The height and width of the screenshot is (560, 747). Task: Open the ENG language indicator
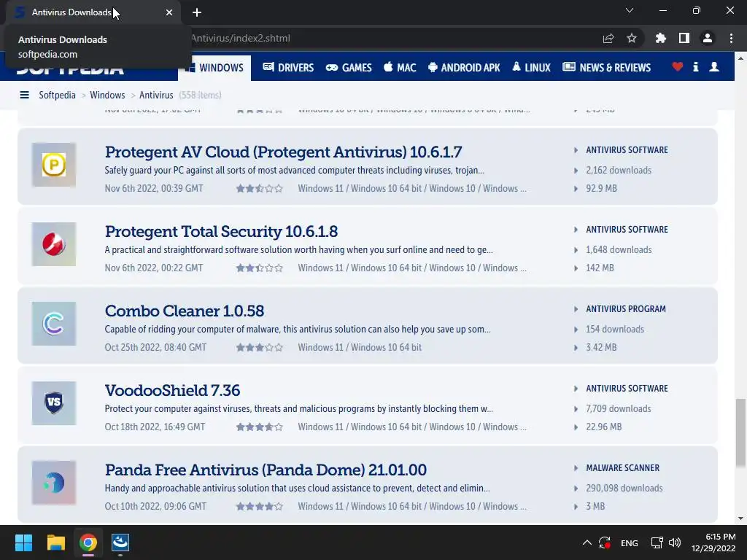630,542
